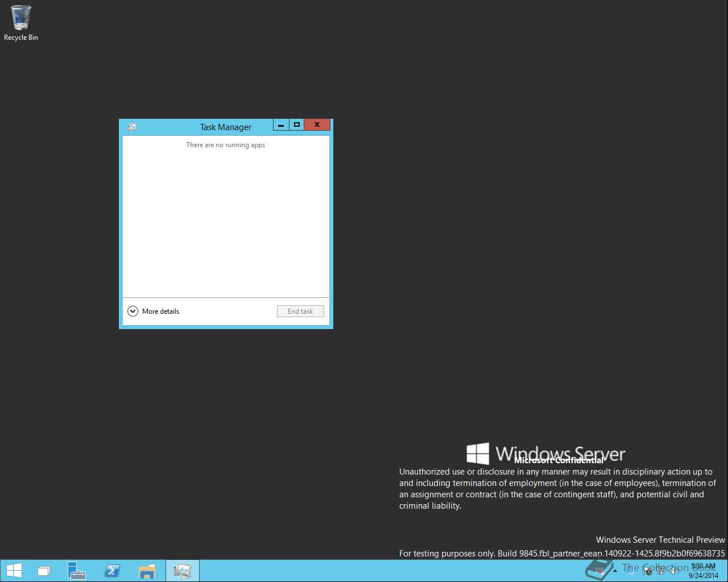The image size is (728, 582).
Task: Launch Server Manager from the taskbar
Action: (76, 571)
